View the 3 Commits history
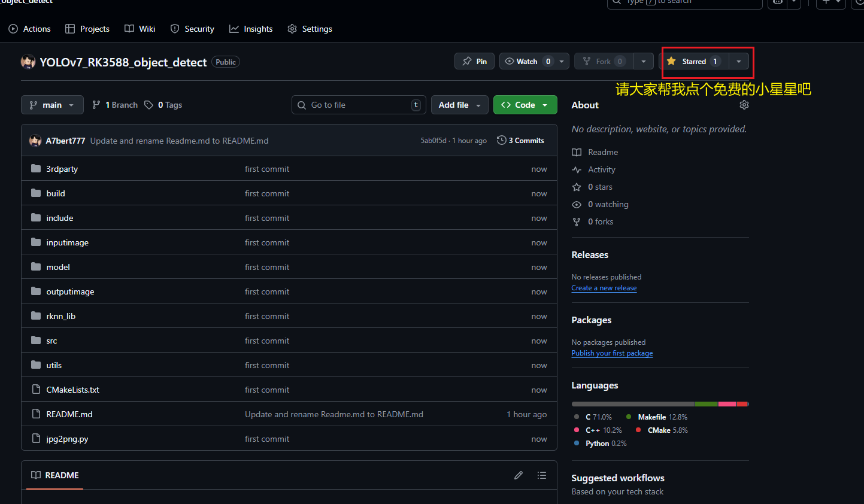864x504 pixels. pyautogui.click(x=520, y=141)
